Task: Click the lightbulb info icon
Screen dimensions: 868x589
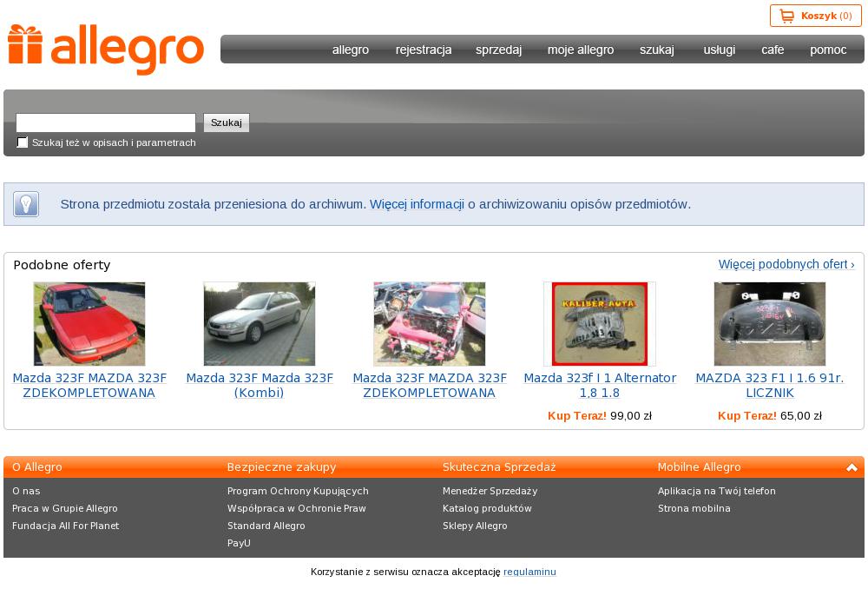Action: pos(26,204)
